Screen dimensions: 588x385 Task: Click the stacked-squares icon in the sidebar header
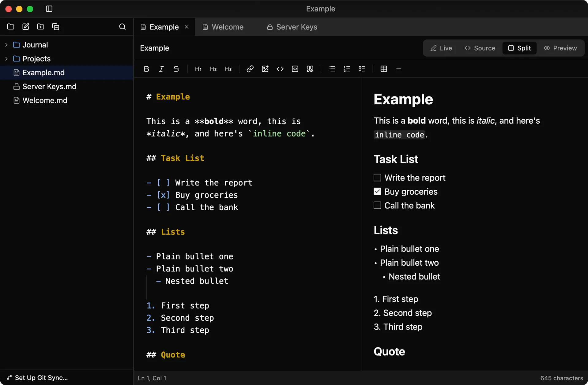click(x=55, y=27)
